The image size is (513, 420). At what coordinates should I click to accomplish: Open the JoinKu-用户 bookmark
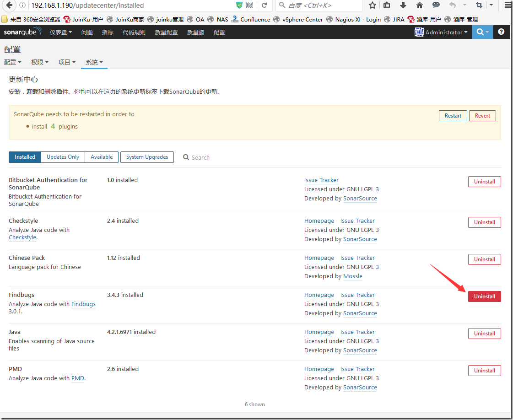pyautogui.click(x=83, y=19)
